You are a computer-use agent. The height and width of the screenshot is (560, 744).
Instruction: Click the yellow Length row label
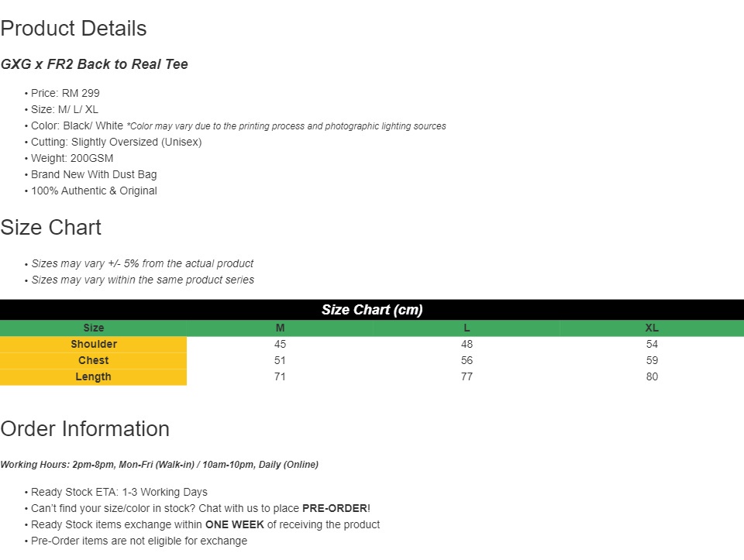[x=94, y=377]
